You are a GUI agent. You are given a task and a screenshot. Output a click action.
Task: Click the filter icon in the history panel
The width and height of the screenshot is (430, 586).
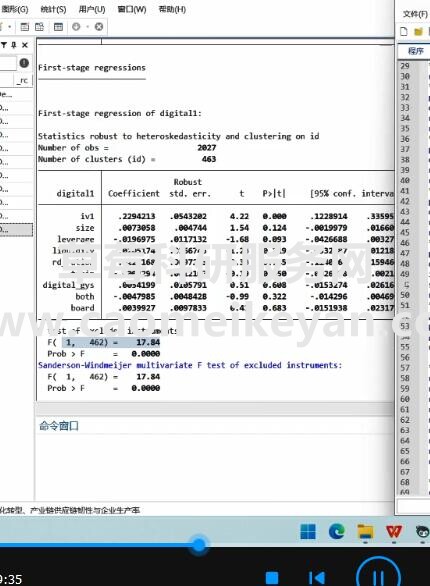[4, 45]
